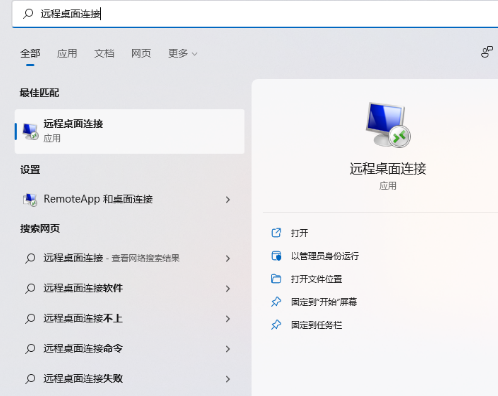Select the 全部 tab

(30, 53)
